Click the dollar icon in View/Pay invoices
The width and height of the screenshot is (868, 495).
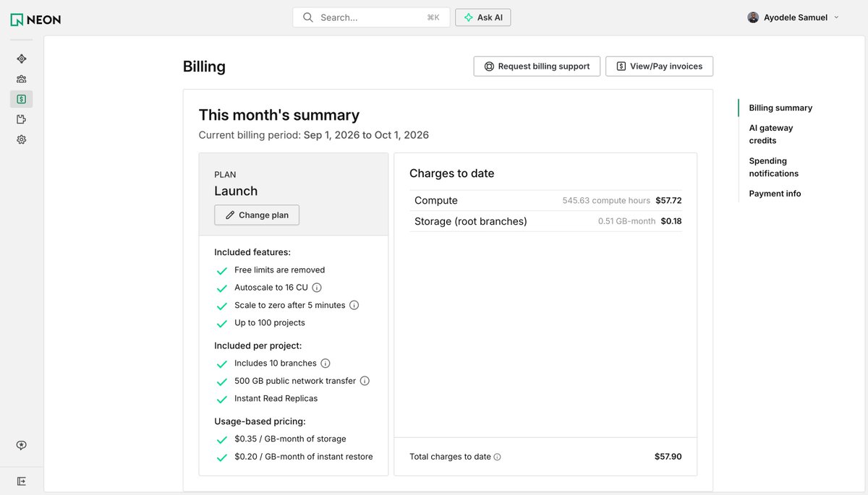[x=621, y=66]
